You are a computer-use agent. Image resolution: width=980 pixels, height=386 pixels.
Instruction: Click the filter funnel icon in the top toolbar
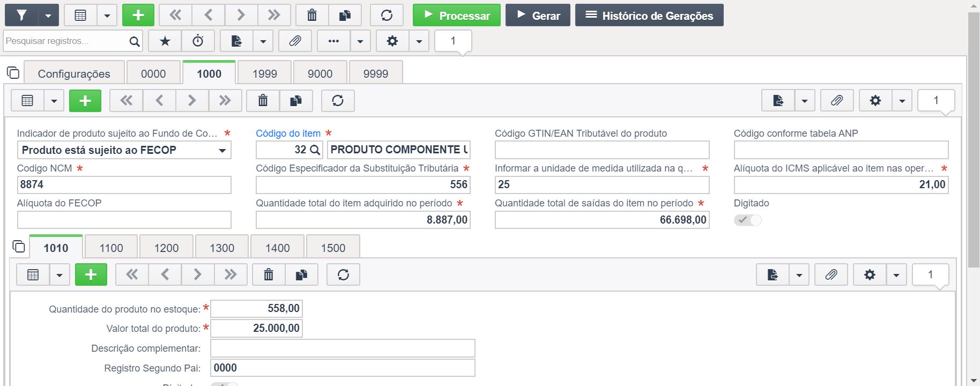pos(21,15)
